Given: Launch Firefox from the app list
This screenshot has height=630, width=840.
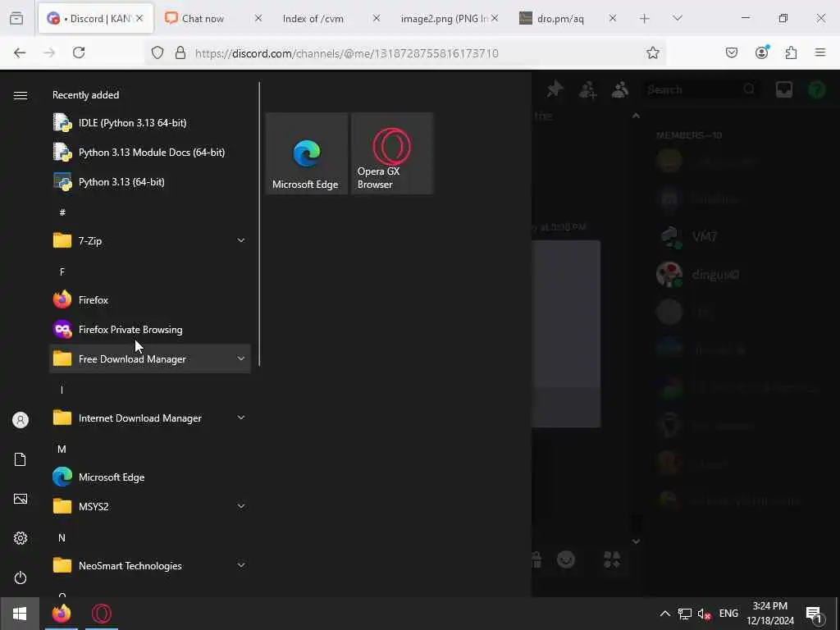Looking at the screenshot, I should 149,300.
